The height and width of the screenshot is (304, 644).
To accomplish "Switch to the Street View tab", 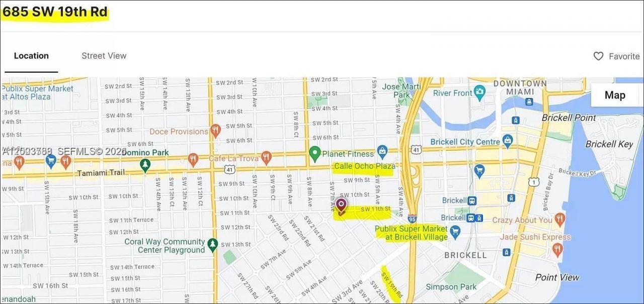I will click(x=104, y=55).
